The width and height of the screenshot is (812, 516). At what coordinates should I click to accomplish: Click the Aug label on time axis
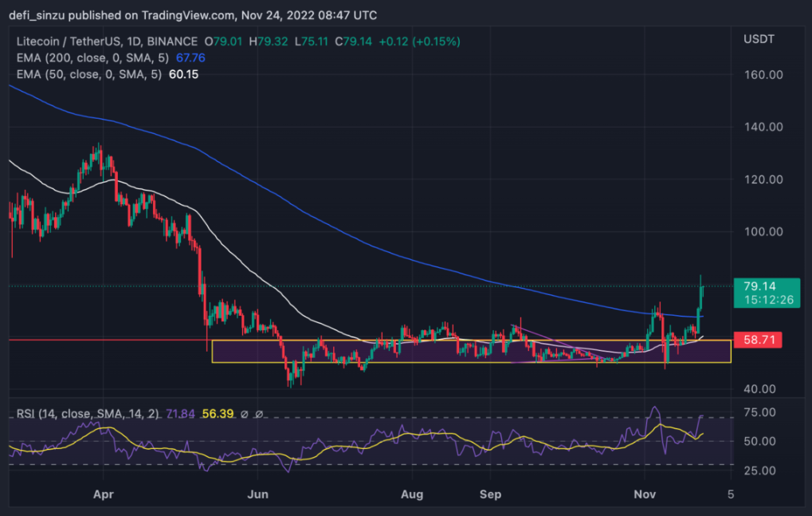412,494
